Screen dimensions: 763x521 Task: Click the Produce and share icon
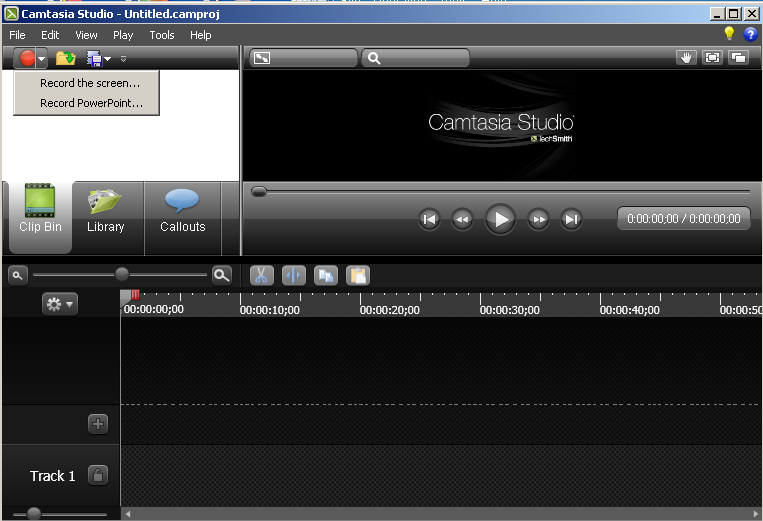pos(94,58)
